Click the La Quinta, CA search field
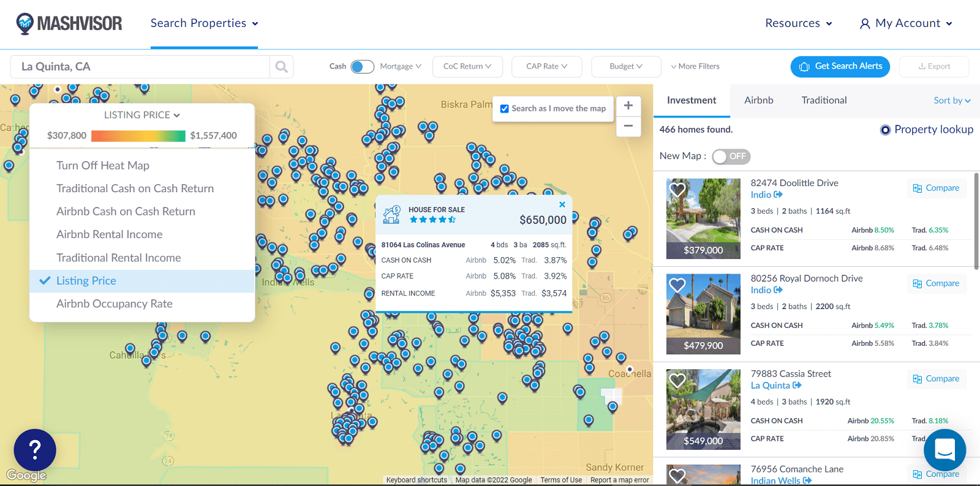Image resolution: width=980 pixels, height=486 pixels. 140,67
